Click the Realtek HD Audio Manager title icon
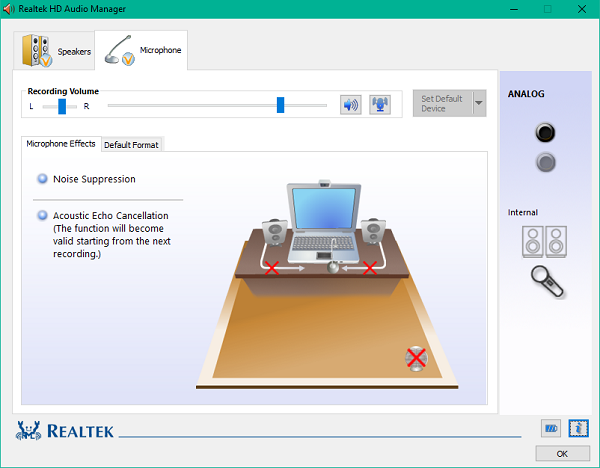This screenshot has height=468, width=600. tap(8, 9)
